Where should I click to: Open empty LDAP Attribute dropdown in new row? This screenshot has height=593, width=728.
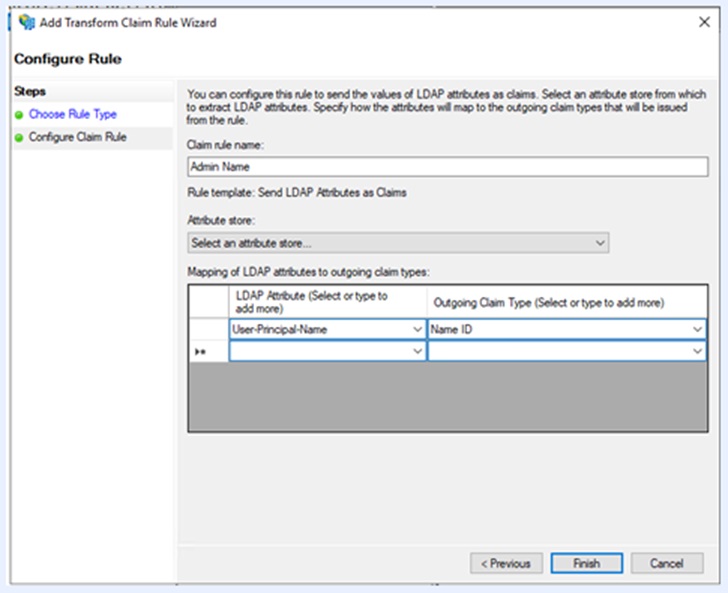pos(417,352)
